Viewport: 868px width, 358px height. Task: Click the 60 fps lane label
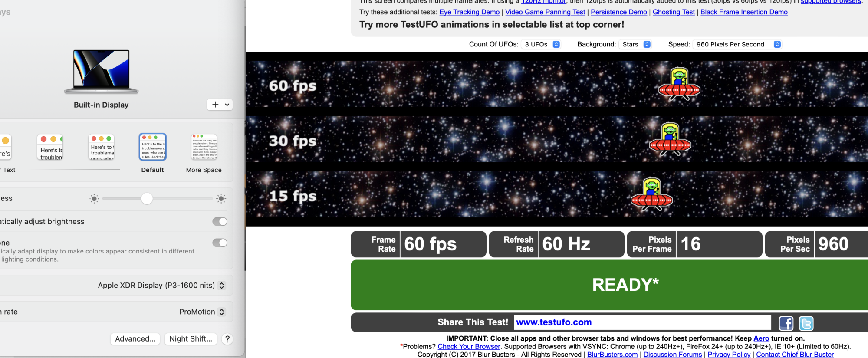coord(293,85)
